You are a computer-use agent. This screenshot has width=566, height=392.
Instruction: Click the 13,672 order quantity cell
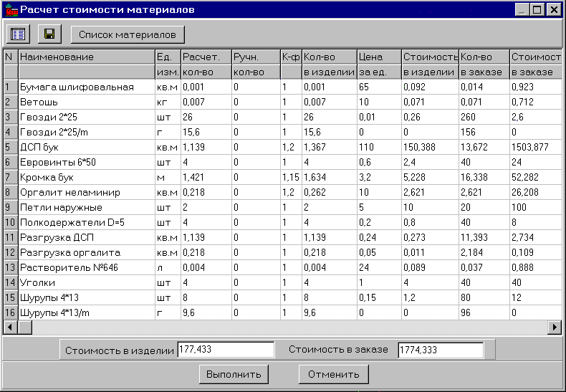click(x=484, y=148)
